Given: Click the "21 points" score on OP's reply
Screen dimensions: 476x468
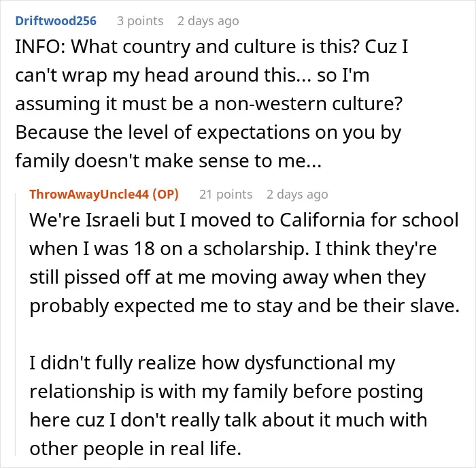Looking at the screenshot, I should pyautogui.click(x=226, y=195).
